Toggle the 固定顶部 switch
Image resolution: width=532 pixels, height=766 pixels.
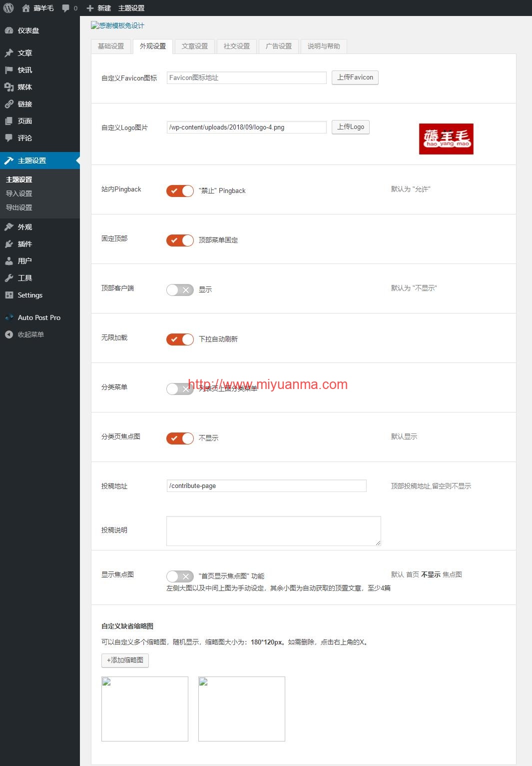(x=180, y=240)
